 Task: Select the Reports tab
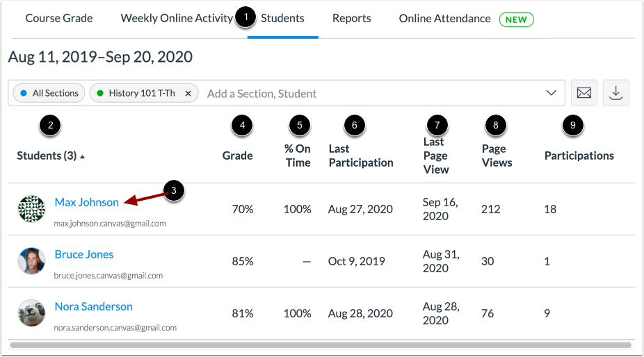[x=351, y=19]
